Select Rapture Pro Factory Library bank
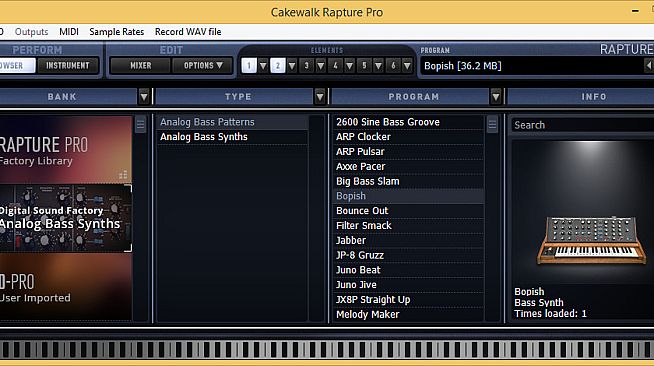 (66, 150)
